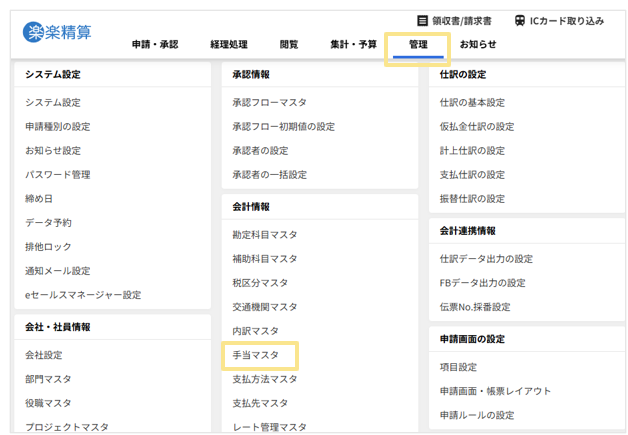Image resolution: width=628 pixels, height=435 pixels.
Task: Open the 手当マスタ link
Action: [256, 355]
